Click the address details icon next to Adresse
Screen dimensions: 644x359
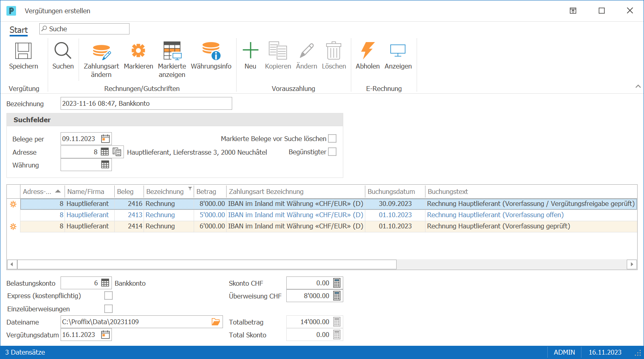tap(117, 152)
